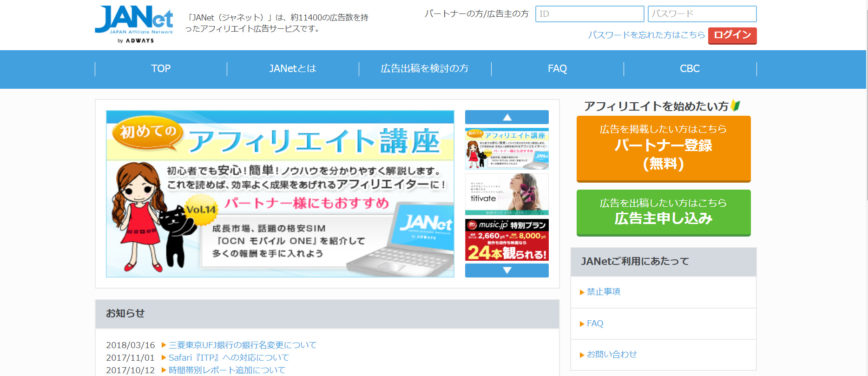Open the TOP navigation tab
Image resolution: width=868 pixels, height=376 pixels.
[x=161, y=69]
